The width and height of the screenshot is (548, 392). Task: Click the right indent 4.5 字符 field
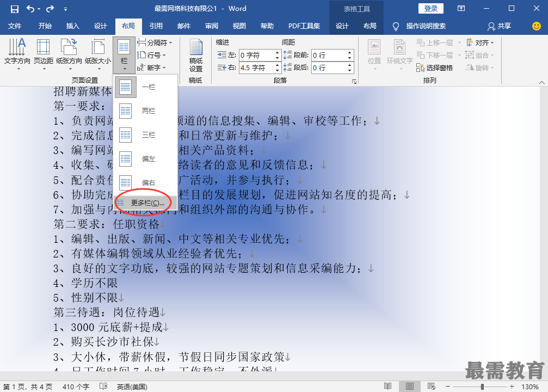point(256,68)
